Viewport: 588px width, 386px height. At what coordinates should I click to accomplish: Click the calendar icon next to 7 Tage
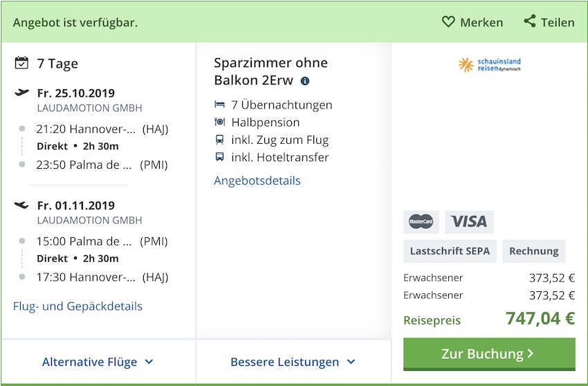[x=21, y=63]
